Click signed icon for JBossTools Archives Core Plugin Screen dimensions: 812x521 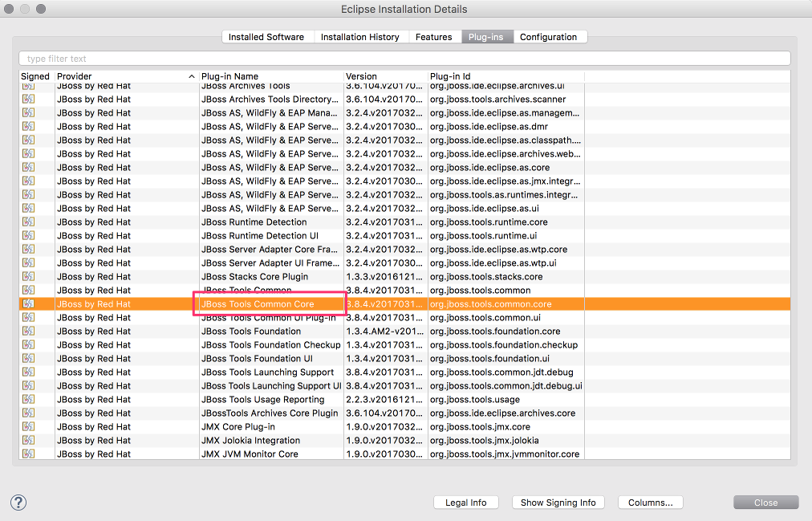pyautogui.click(x=28, y=413)
